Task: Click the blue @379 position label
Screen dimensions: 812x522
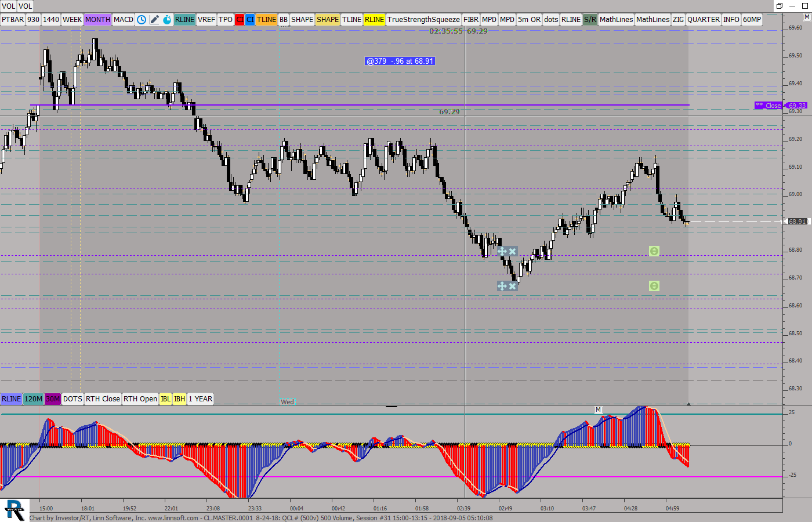Action: point(400,61)
